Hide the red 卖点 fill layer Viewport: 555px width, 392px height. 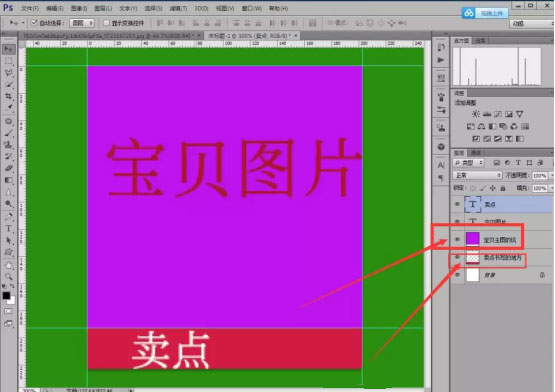coord(457,257)
